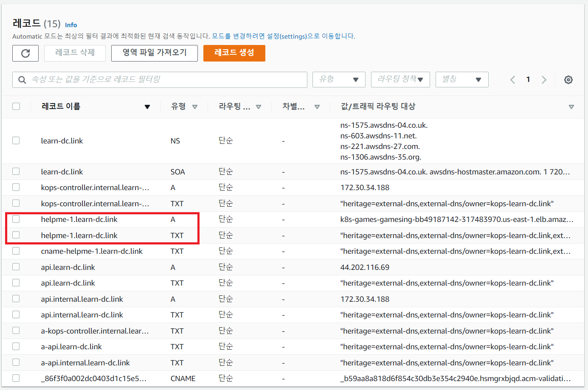Viewport: 588px width, 390px height.
Task: Follow the 설정(settings) link
Action: pos(287,36)
